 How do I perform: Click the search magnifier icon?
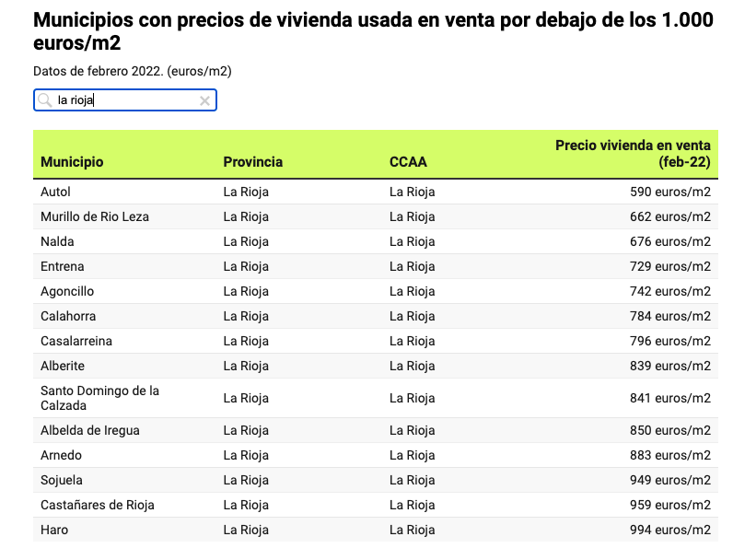[x=44, y=100]
